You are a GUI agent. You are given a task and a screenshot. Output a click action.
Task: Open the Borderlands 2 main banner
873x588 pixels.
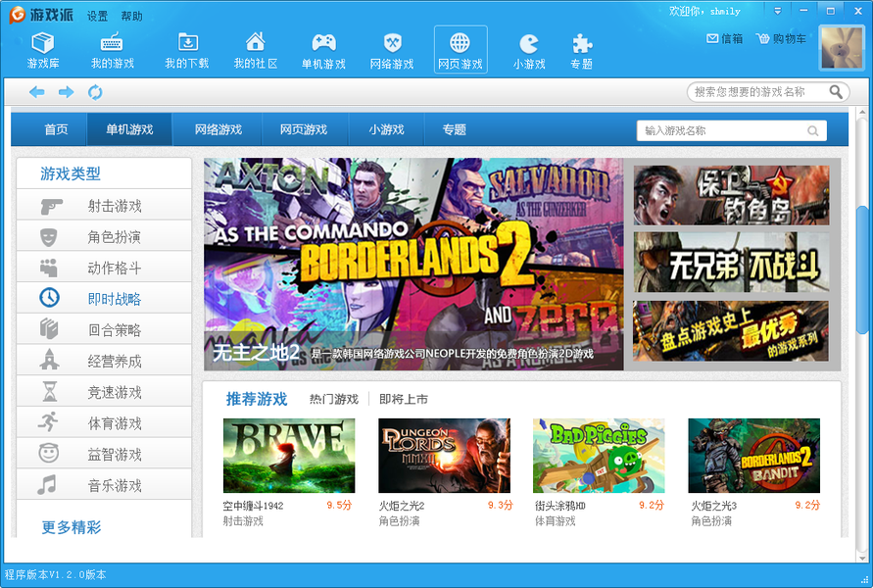point(413,265)
